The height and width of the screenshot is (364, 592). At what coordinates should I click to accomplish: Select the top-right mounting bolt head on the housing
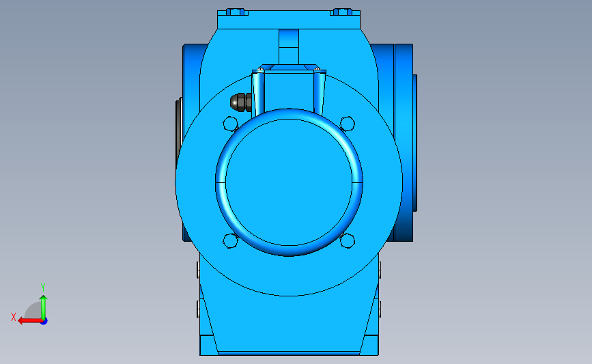[x=343, y=12]
